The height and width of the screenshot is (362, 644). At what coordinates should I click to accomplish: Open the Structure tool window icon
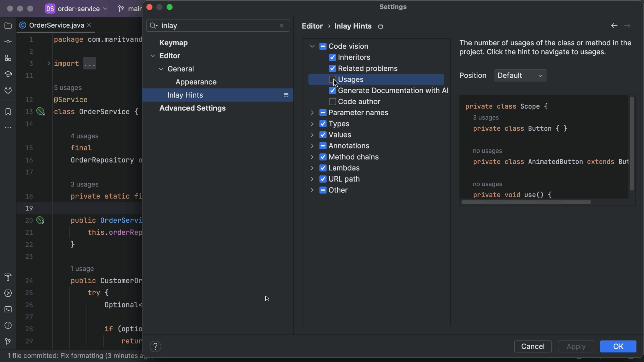[8, 58]
